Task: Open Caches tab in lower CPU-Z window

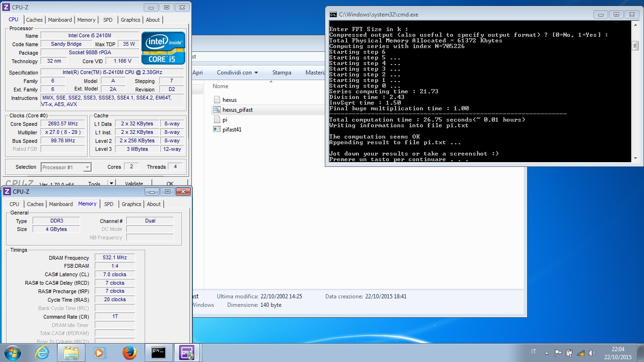Action: pyautogui.click(x=35, y=204)
